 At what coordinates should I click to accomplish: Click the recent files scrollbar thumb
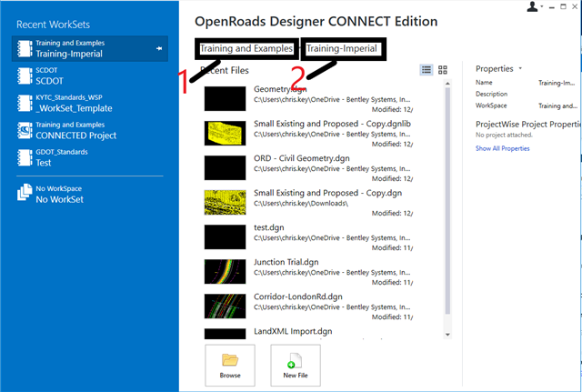click(447, 200)
